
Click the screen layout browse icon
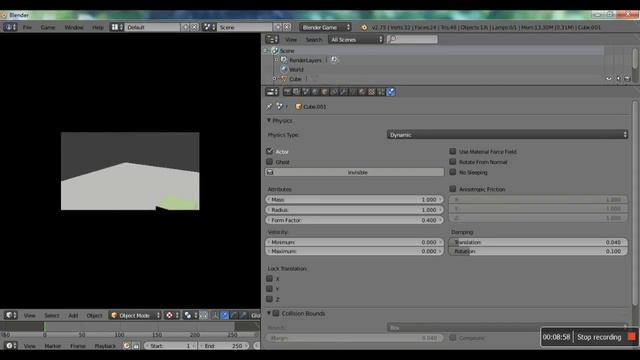tap(117, 27)
